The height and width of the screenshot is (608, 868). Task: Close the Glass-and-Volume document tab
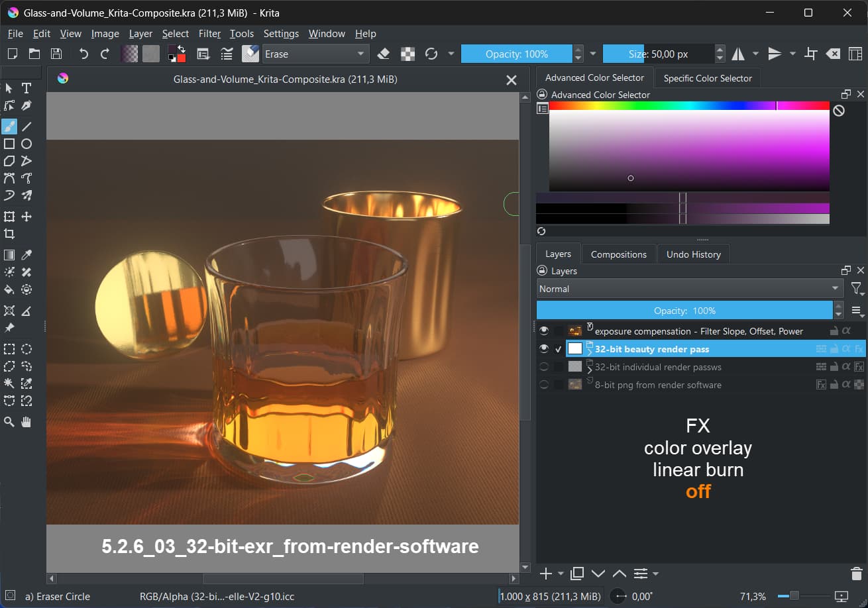pyautogui.click(x=511, y=80)
